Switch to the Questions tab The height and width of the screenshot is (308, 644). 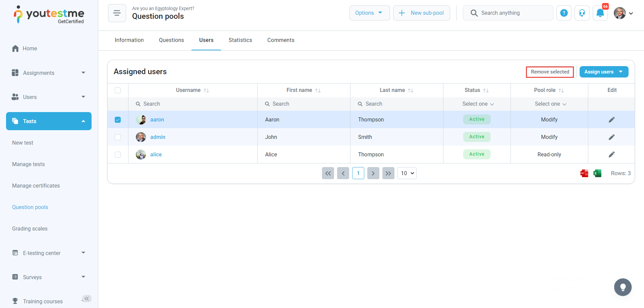(x=171, y=40)
